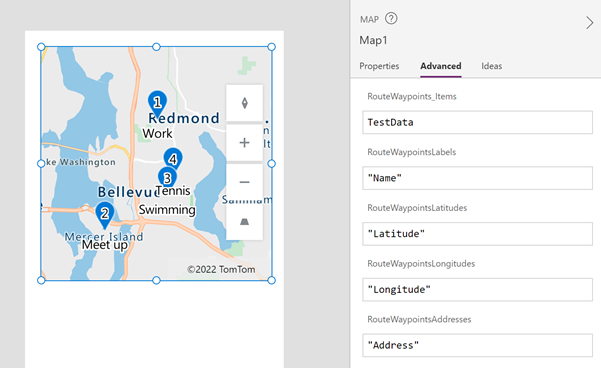601x368 pixels.
Task: Click the bottom-left resize handle of the map
Action: pyautogui.click(x=41, y=280)
